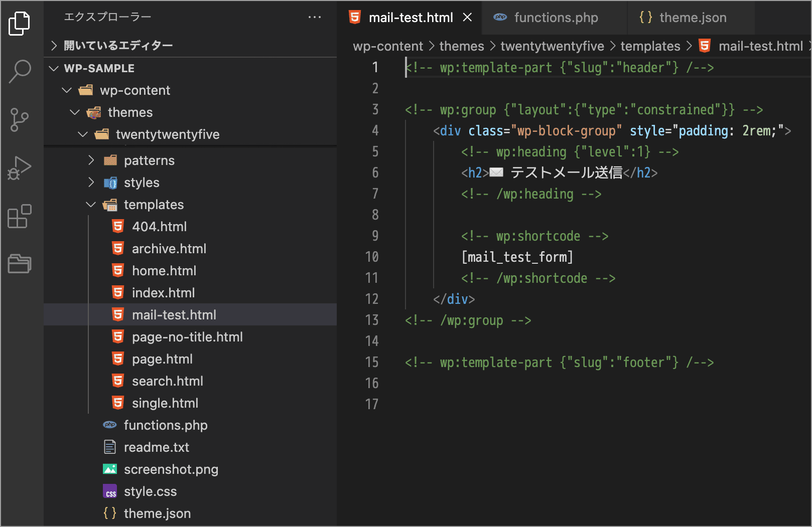
Task: Close the mail-test.html editor tab
Action: [x=467, y=18]
